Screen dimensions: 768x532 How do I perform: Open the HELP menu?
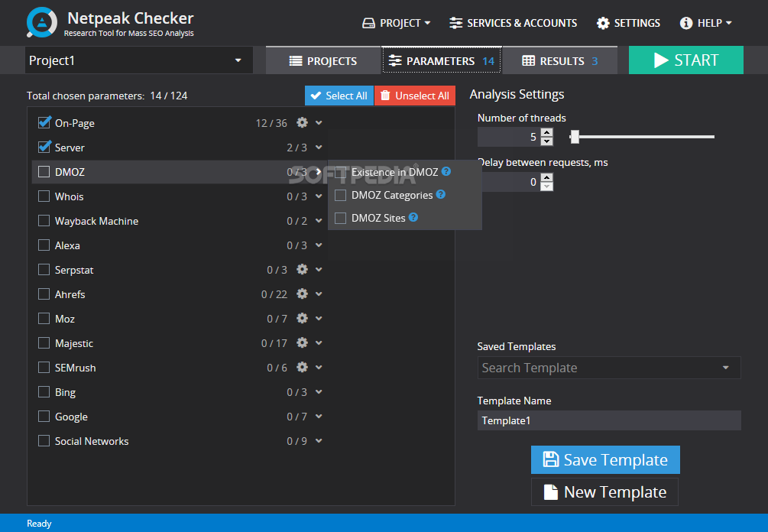[x=706, y=23]
